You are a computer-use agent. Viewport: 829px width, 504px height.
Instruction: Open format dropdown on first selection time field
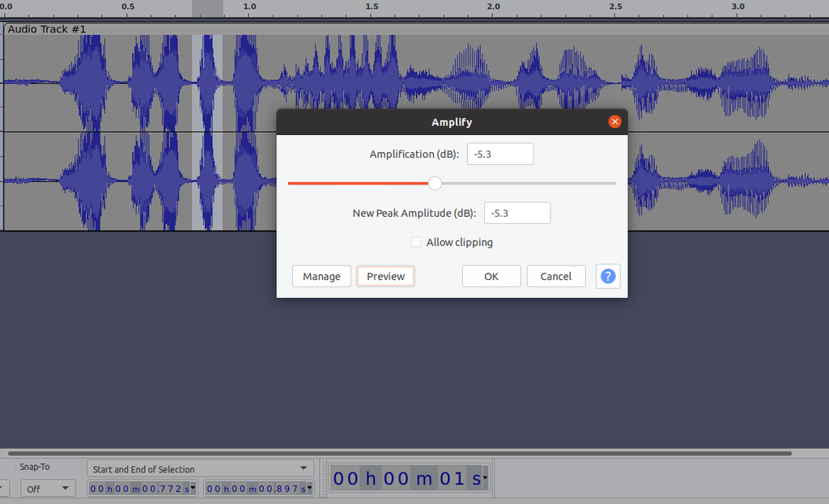(x=192, y=488)
